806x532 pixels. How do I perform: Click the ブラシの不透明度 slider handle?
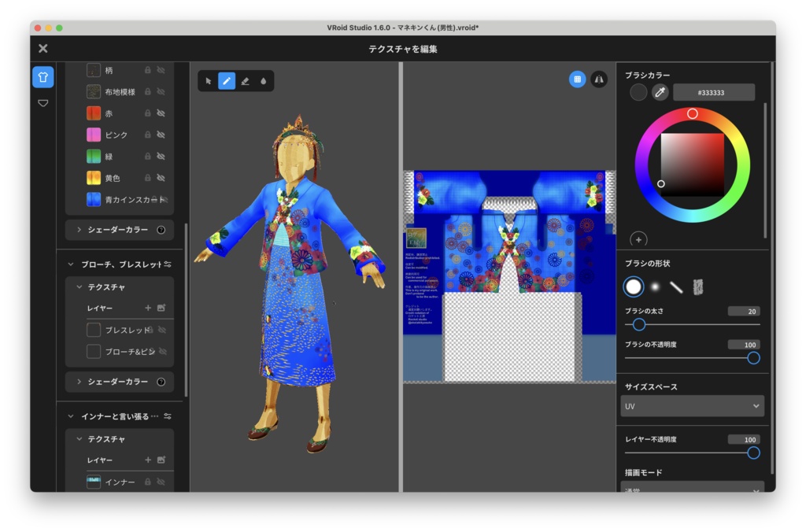(x=753, y=358)
